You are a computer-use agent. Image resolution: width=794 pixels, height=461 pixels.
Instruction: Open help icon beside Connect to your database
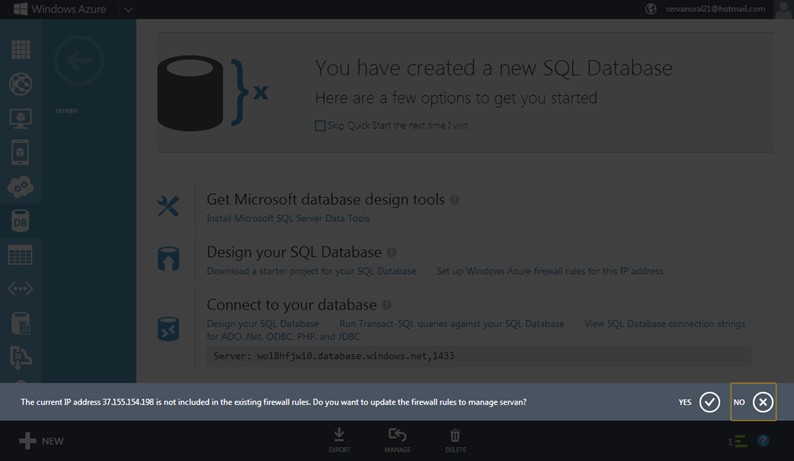(386, 305)
